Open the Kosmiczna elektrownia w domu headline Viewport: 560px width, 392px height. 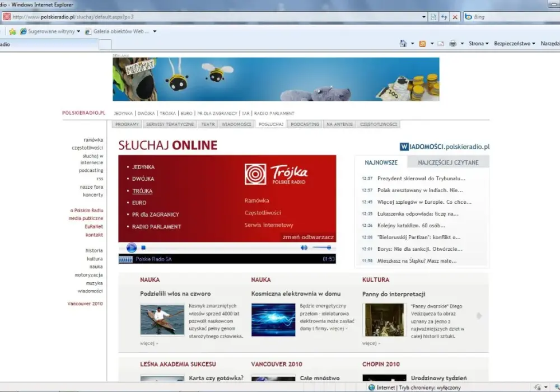(x=296, y=294)
